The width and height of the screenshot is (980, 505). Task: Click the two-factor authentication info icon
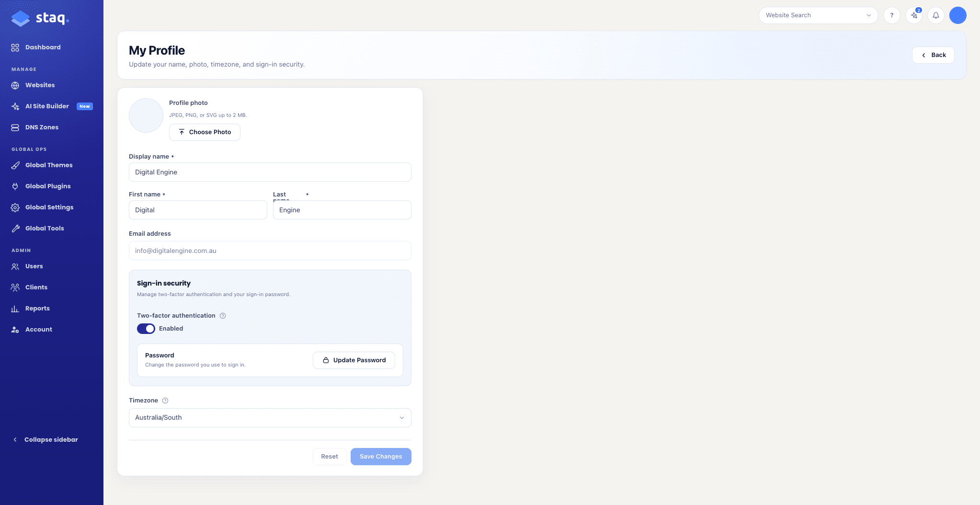[x=223, y=316]
